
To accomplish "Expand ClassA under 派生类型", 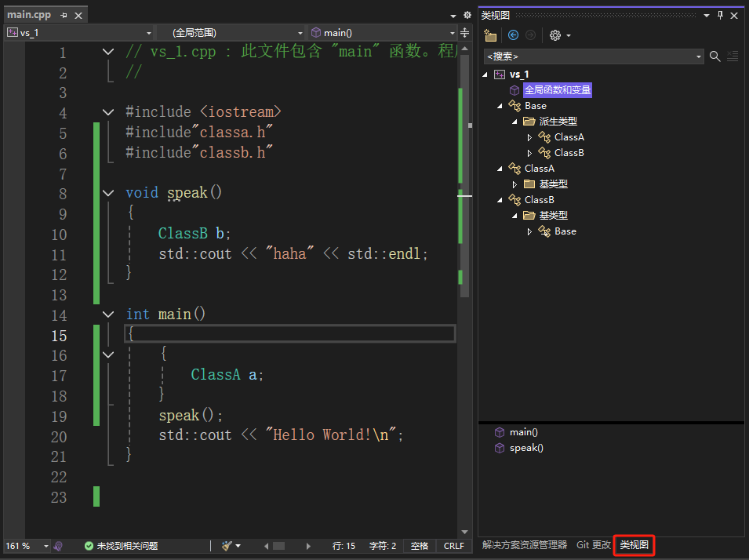I will [529, 137].
